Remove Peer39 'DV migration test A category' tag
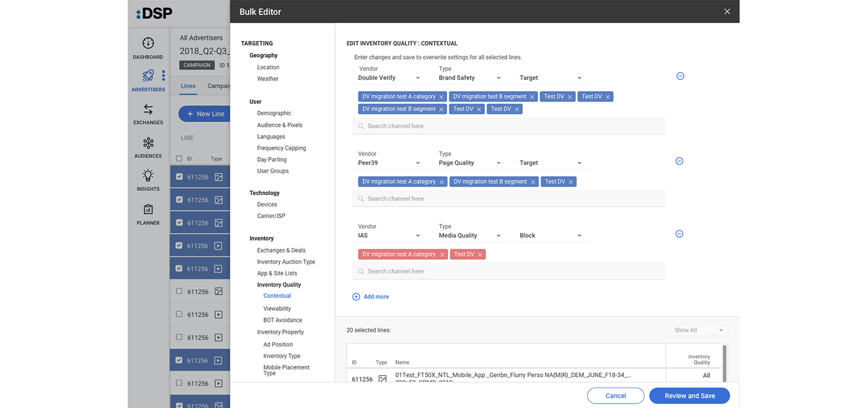The width and height of the screenshot is (868, 408). [x=442, y=182]
